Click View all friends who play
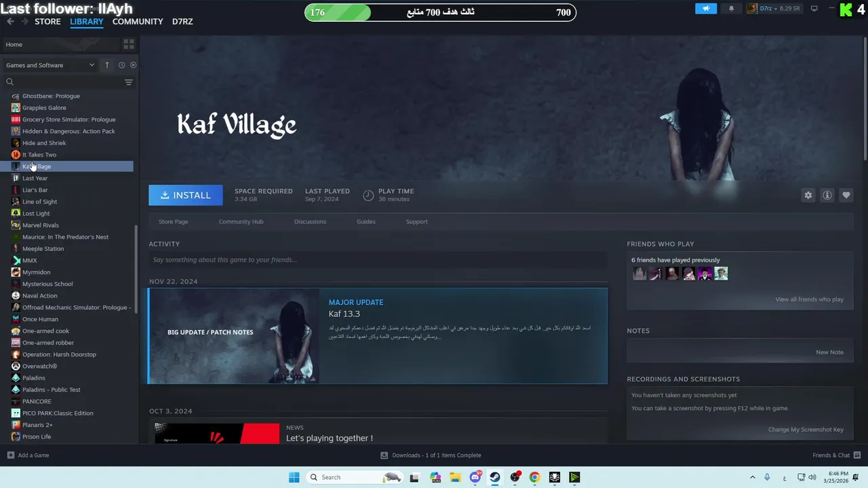 [x=809, y=300]
